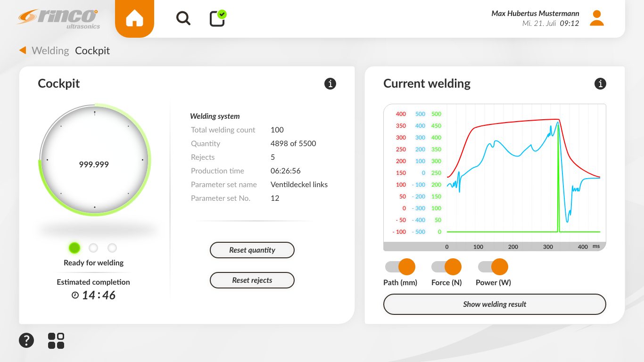The height and width of the screenshot is (362, 644).
Task: Open the checked task status icon
Action: pos(217,18)
